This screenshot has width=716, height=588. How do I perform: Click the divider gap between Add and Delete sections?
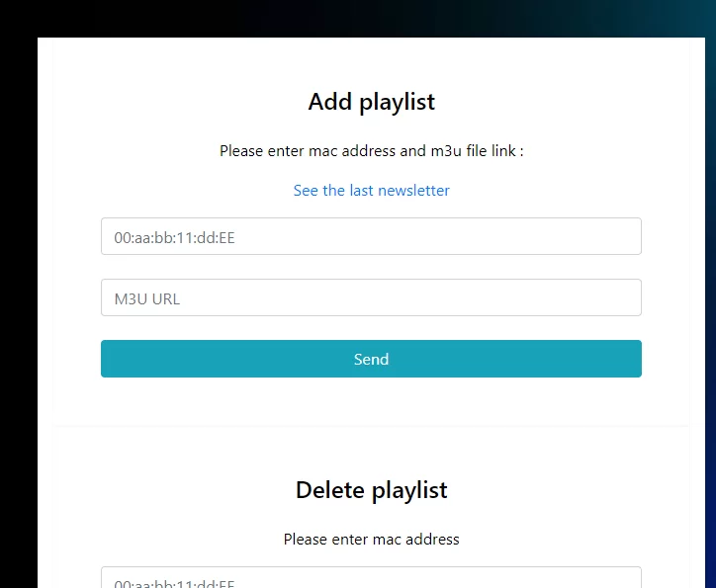(x=371, y=418)
